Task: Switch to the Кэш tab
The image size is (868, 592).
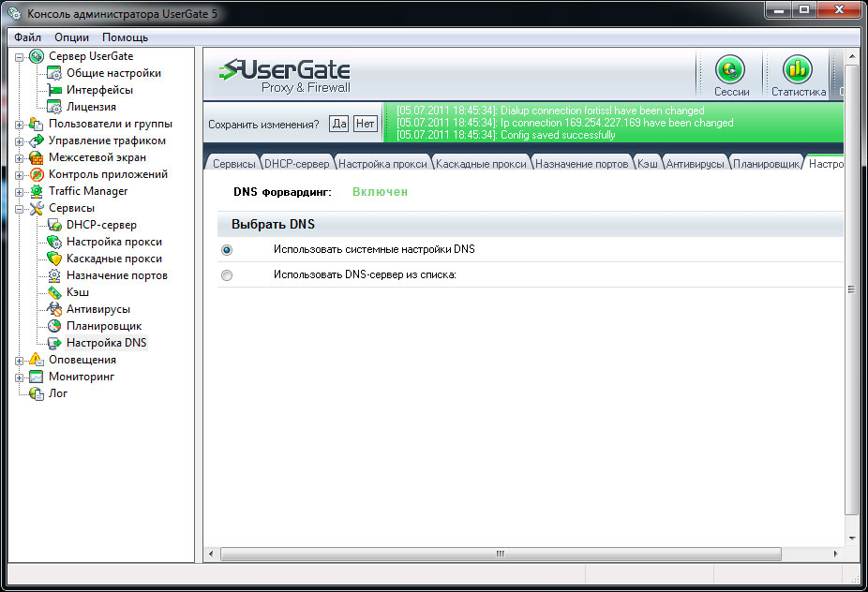Action: tap(647, 164)
